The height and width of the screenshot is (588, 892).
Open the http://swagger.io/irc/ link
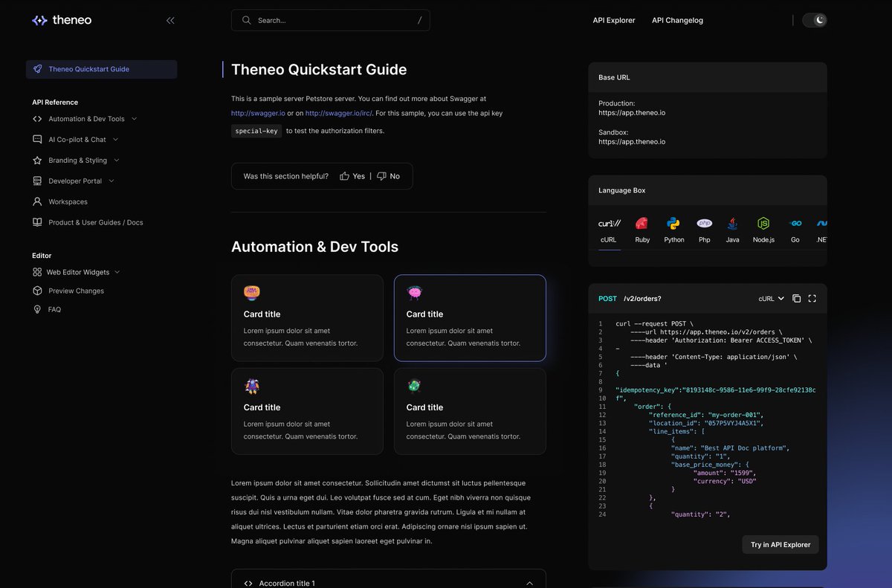pyautogui.click(x=338, y=114)
